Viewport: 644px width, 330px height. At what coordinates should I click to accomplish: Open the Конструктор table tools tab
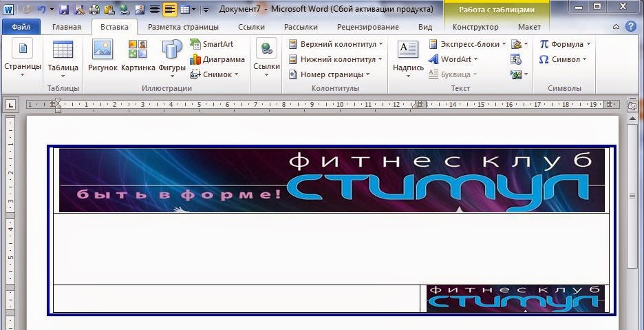[475, 27]
